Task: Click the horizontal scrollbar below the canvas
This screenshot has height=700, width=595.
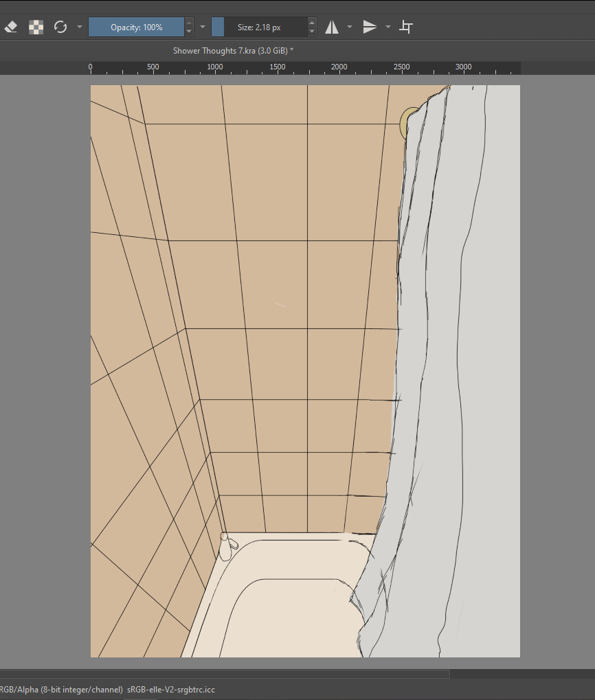Action: 225,674
